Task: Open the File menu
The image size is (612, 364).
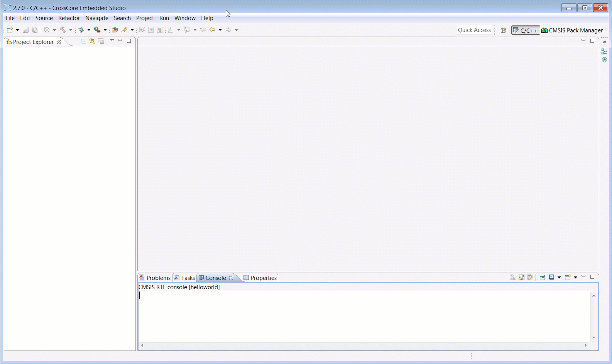Action: click(10, 18)
